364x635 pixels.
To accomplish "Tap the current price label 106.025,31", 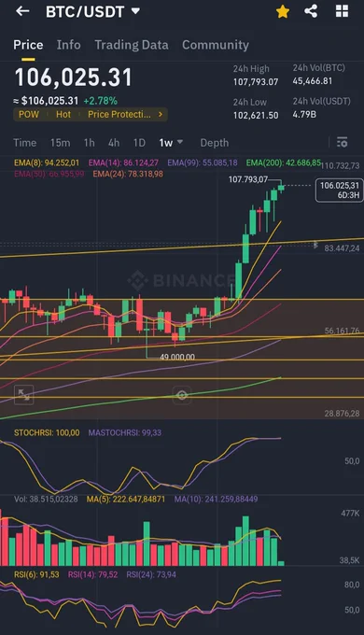I will [x=340, y=190].
